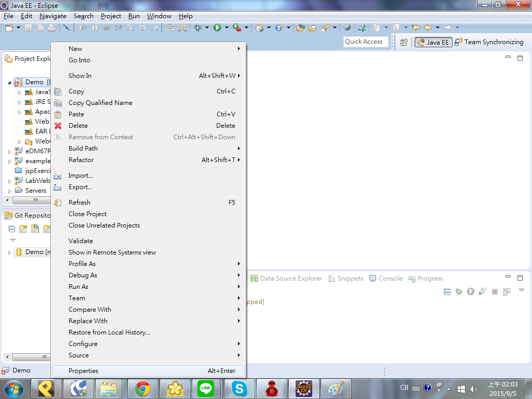This screenshot has width=532, height=399.
Task: Open dropdown next to Run icon
Action: pos(227,28)
